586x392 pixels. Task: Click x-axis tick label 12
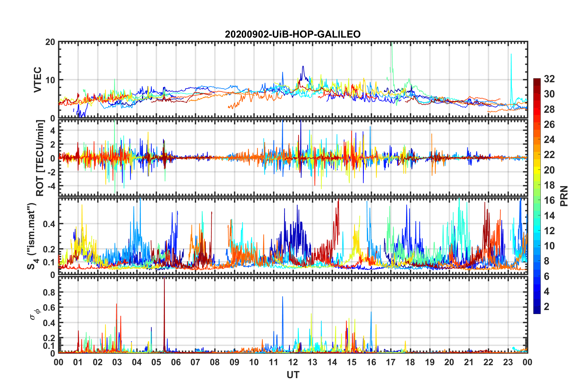(x=293, y=362)
